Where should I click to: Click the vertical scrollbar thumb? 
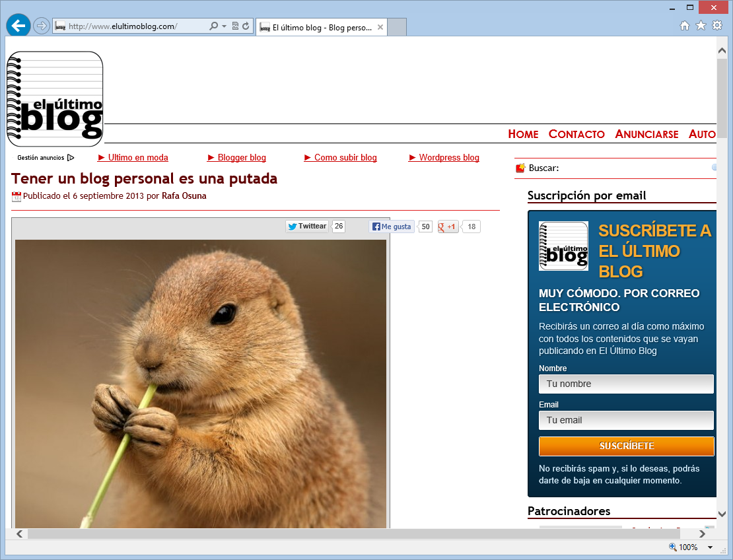pos(722,99)
